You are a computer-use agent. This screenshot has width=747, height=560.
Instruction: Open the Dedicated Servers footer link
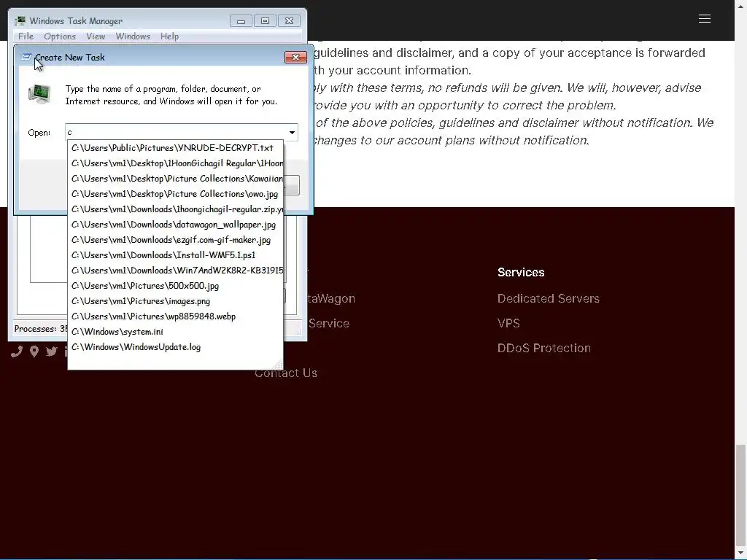tap(549, 298)
